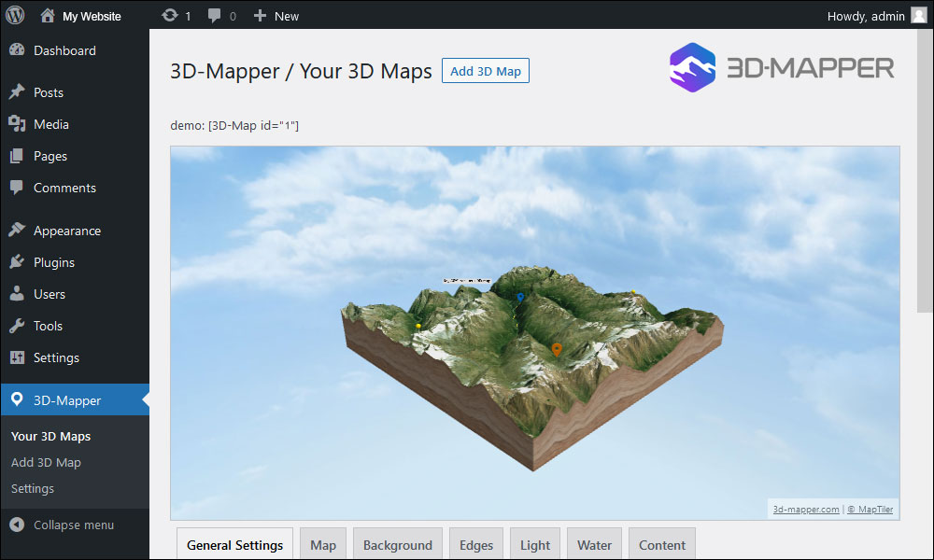Click the WordPress logo icon
This screenshot has height=560, width=934.
pos(15,16)
